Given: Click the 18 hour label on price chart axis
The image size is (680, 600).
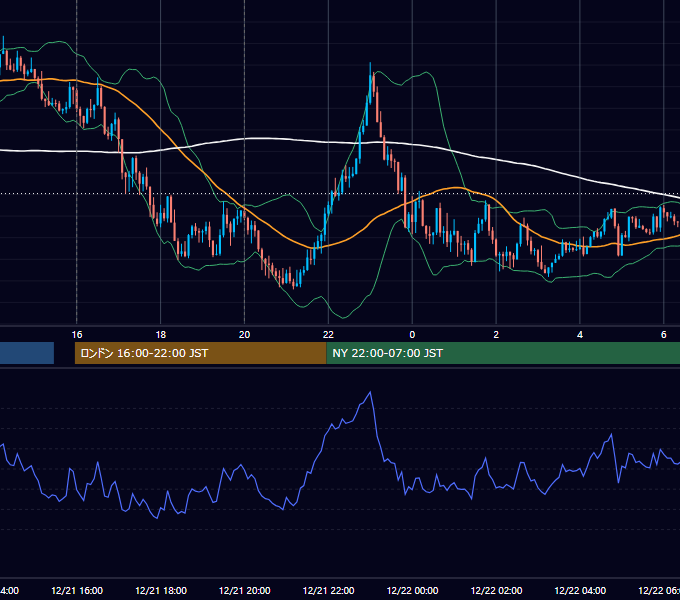Looking at the screenshot, I should (160, 335).
